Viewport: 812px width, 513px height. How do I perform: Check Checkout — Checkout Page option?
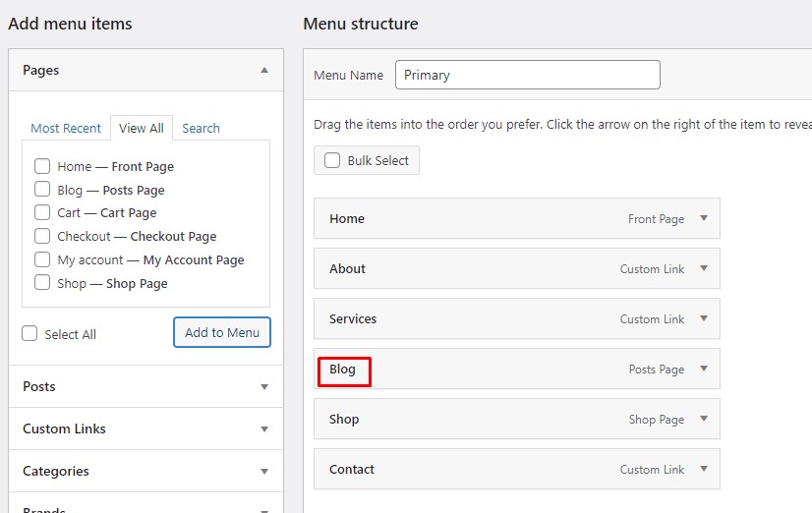click(x=42, y=236)
